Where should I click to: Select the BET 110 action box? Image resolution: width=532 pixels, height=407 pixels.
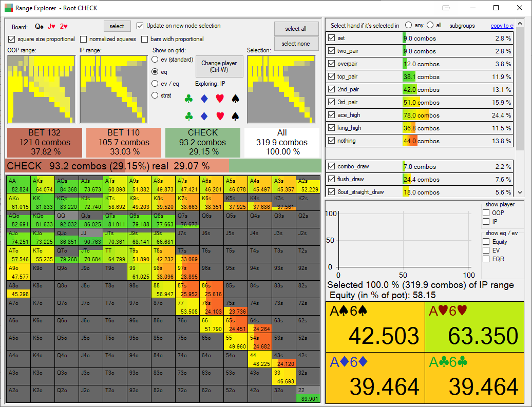(x=123, y=143)
